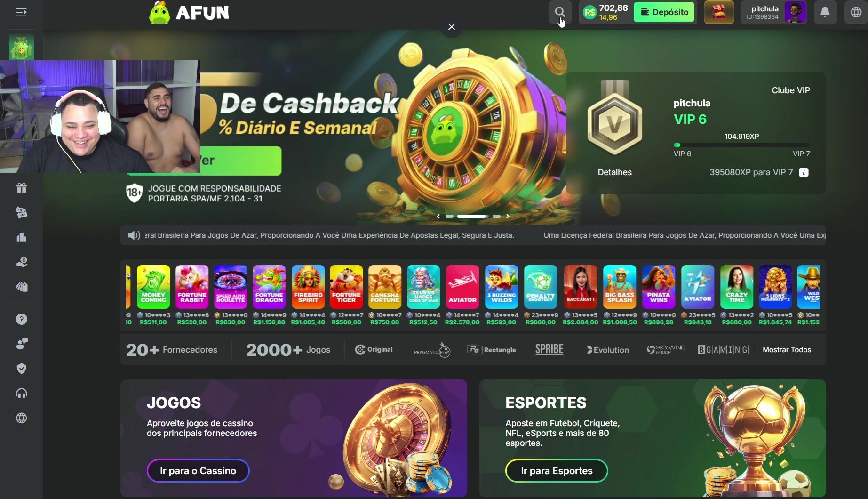Image resolution: width=868 pixels, height=499 pixels.
Task: Click the VIP 6 XP progress bar
Action: tap(741, 145)
